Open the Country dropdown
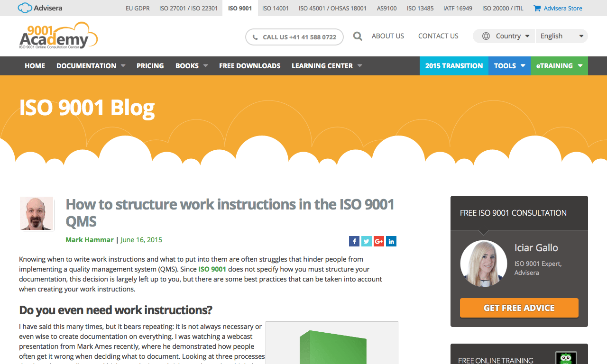The height and width of the screenshot is (364, 607). pyautogui.click(x=504, y=36)
